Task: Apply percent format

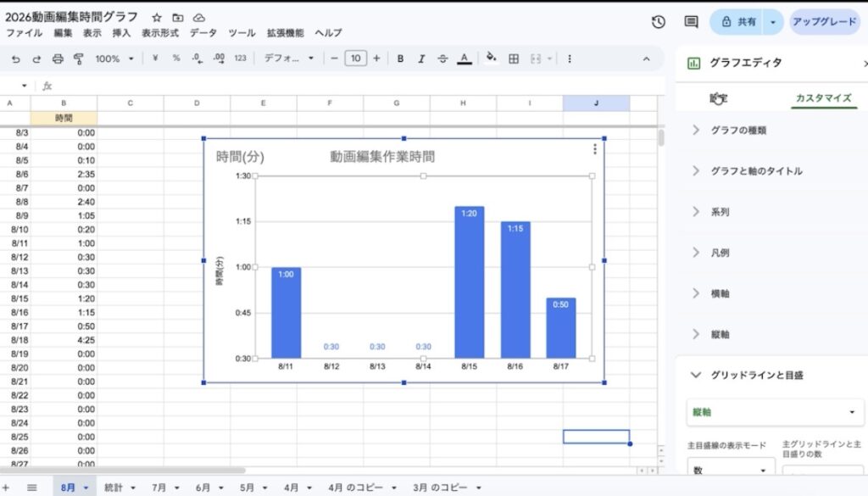Action: [x=176, y=59]
